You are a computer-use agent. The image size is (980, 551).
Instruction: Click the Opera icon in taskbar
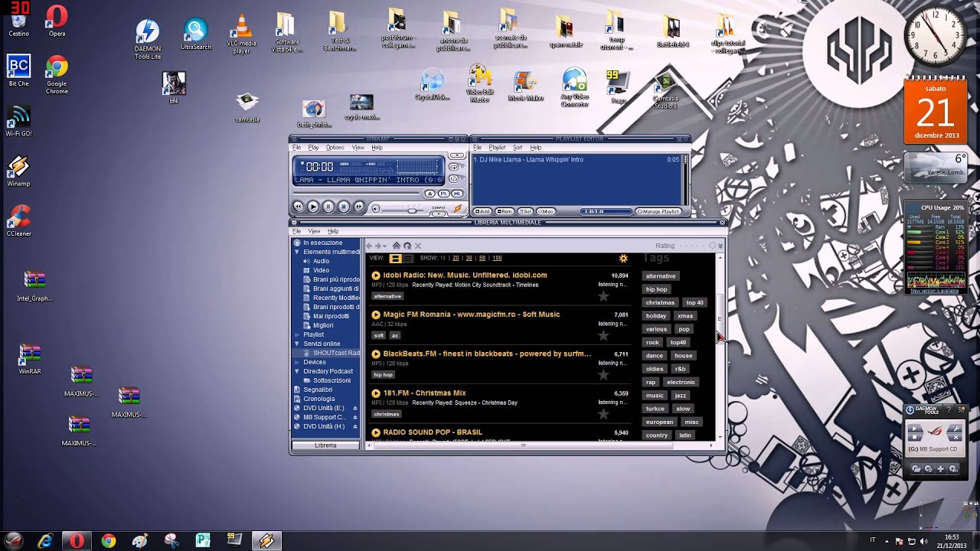[77, 540]
